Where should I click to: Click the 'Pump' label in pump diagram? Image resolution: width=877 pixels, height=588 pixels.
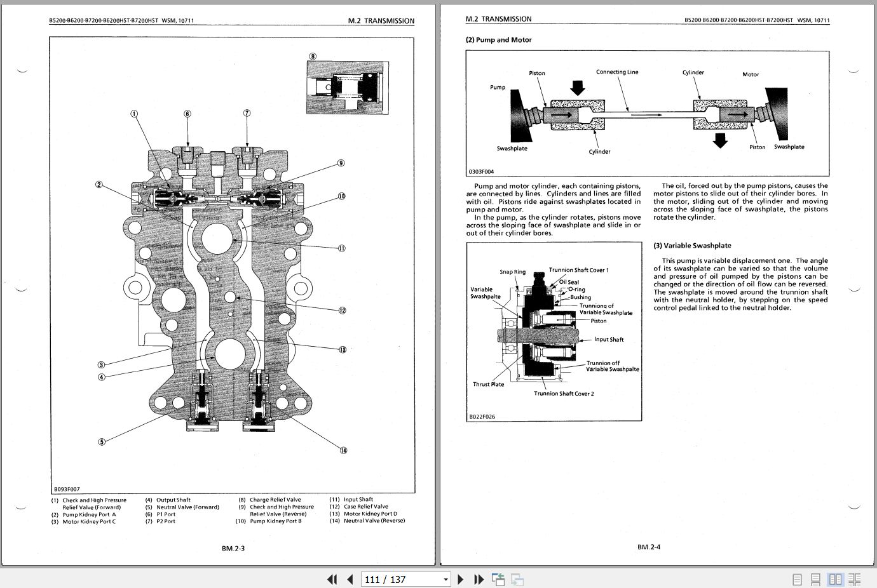[x=498, y=87]
